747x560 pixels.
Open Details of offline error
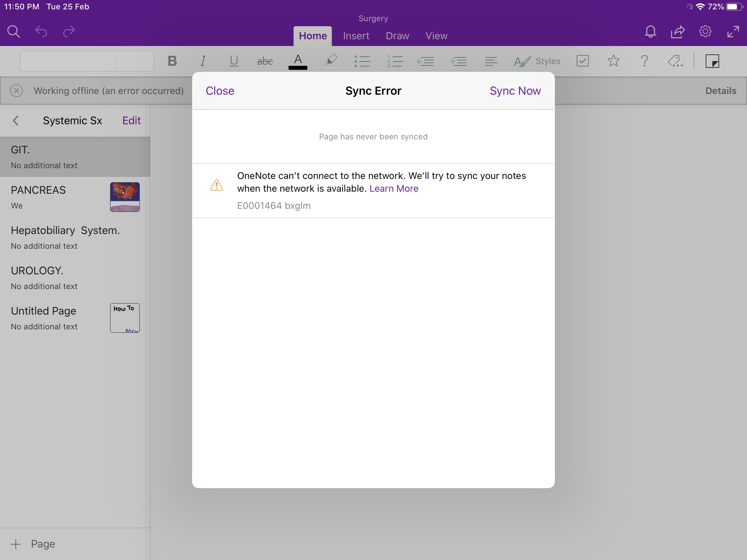pyautogui.click(x=721, y=91)
